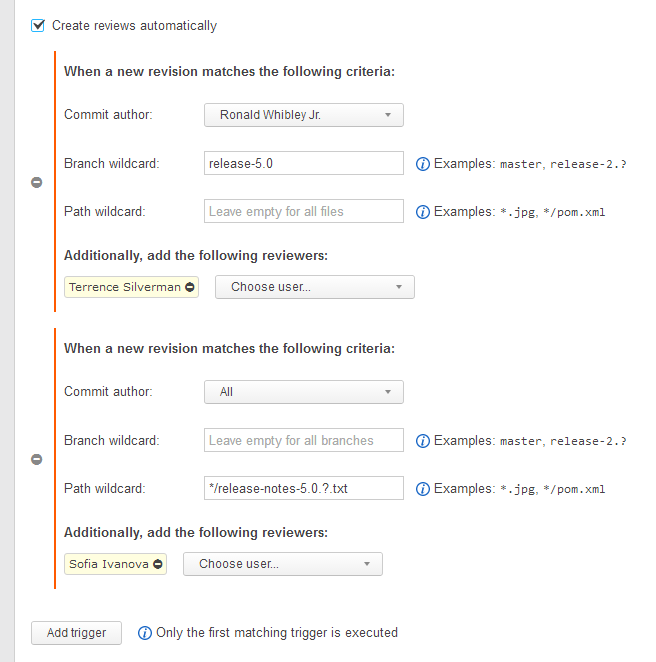The width and height of the screenshot is (656, 662).
Task: Click empty Path wildcard field in first trigger
Action: [304, 211]
